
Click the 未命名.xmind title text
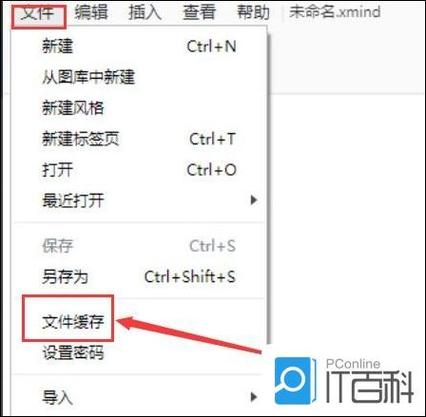pos(334,12)
